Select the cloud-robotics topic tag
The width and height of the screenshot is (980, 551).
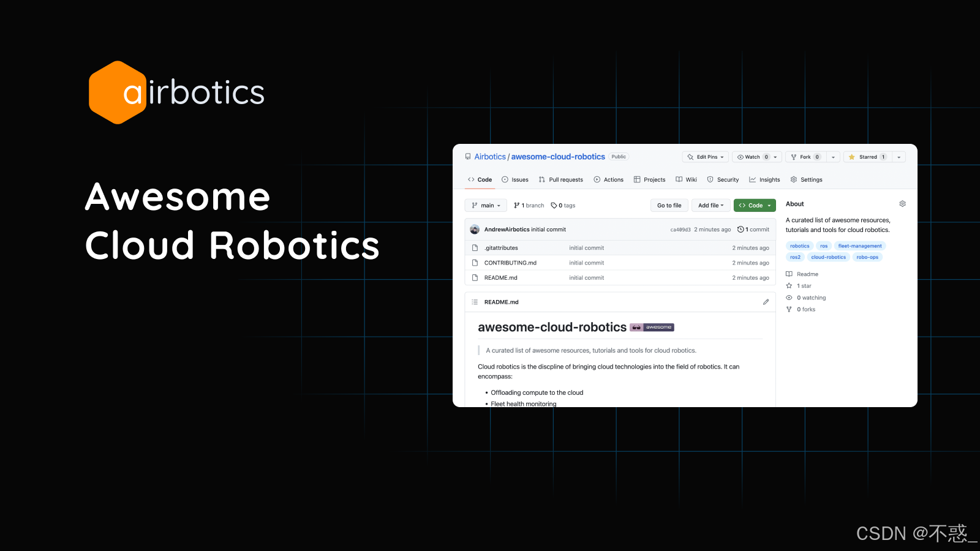point(828,257)
